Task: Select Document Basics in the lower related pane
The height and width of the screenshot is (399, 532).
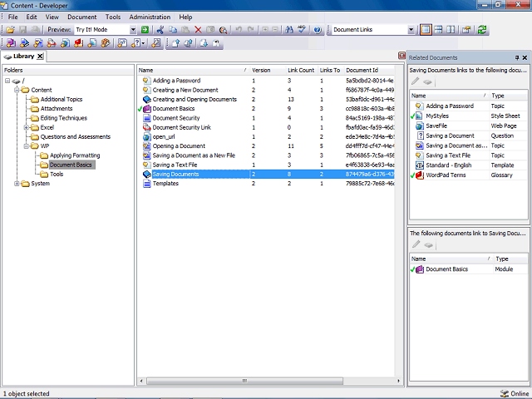Action: [x=469, y=269]
